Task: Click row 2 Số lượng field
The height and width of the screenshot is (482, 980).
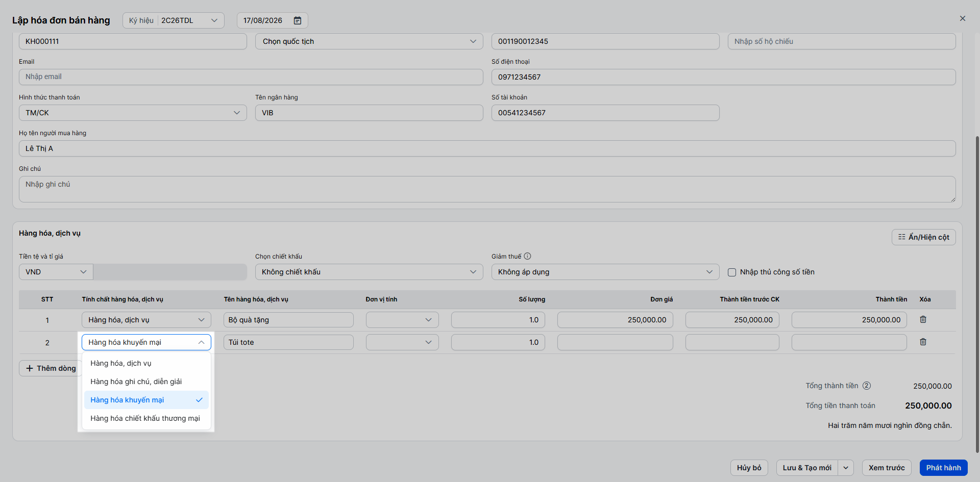Action: 498,342
